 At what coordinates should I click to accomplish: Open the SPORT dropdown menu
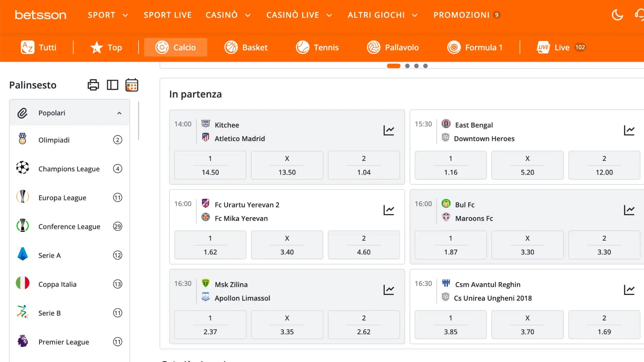107,15
